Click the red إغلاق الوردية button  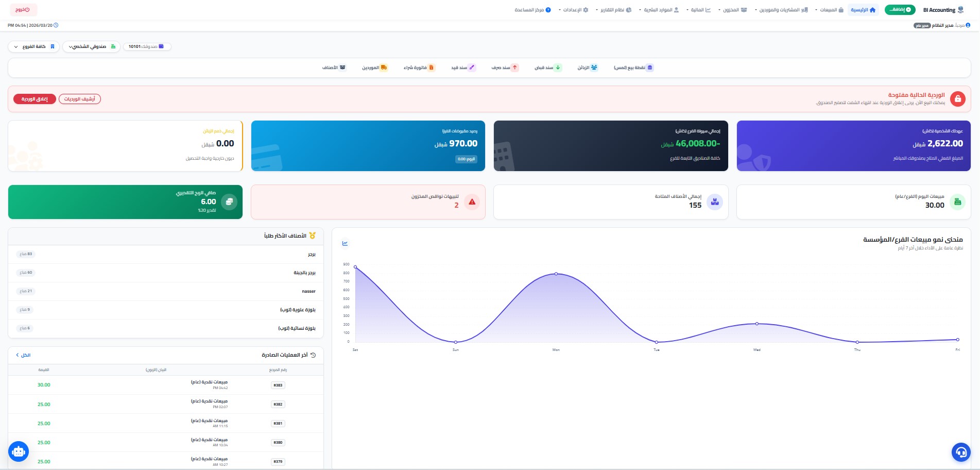tap(35, 99)
